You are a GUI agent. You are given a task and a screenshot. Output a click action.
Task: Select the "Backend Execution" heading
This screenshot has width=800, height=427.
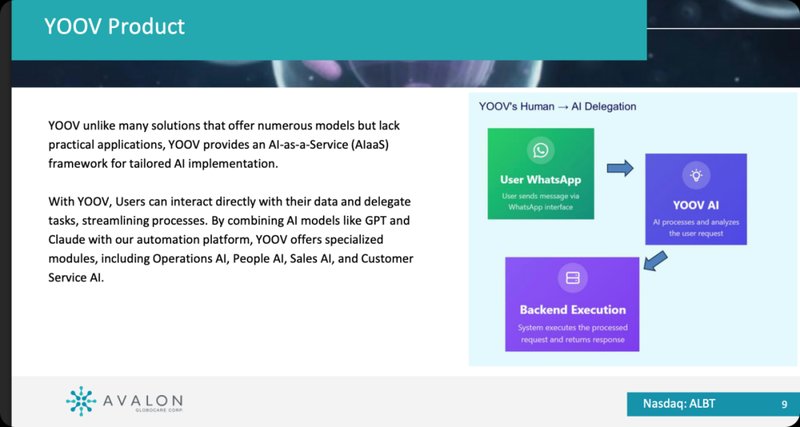click(572, 309)
